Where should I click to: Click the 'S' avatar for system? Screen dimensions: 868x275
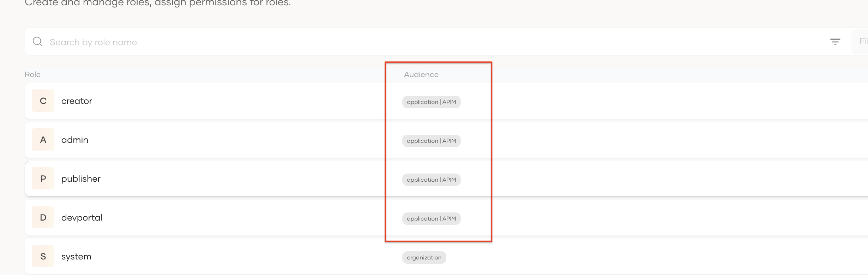(43, 256)
